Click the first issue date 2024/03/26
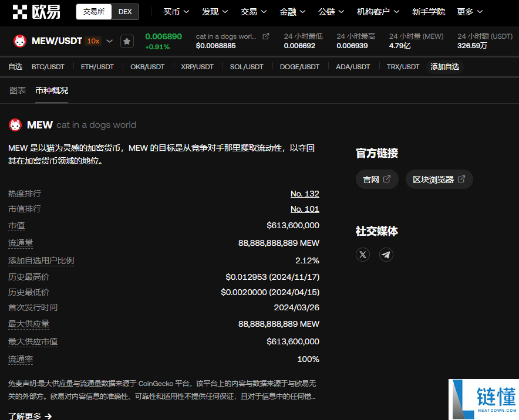The image size is (519, 420). [296, 307]
